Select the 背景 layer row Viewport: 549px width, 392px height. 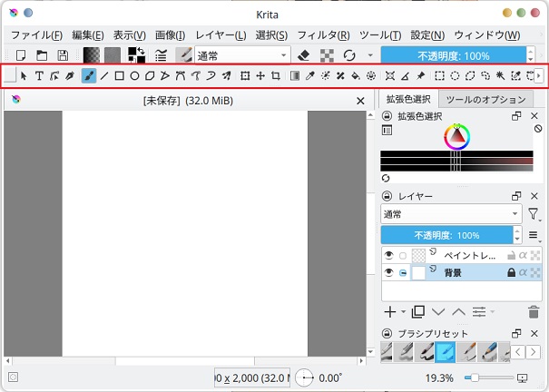tap(472, 272)
